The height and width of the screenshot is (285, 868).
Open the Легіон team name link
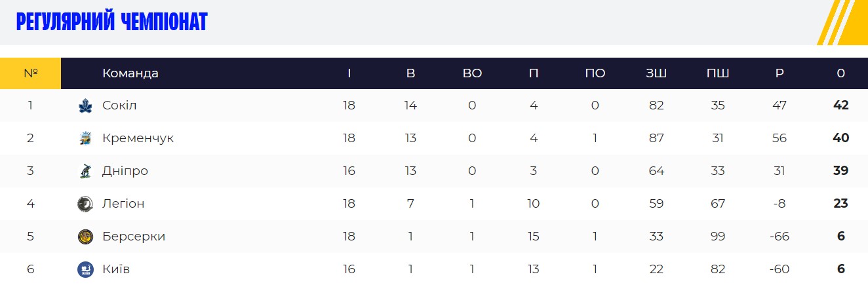pyautogui.click(x=123, y=204)
